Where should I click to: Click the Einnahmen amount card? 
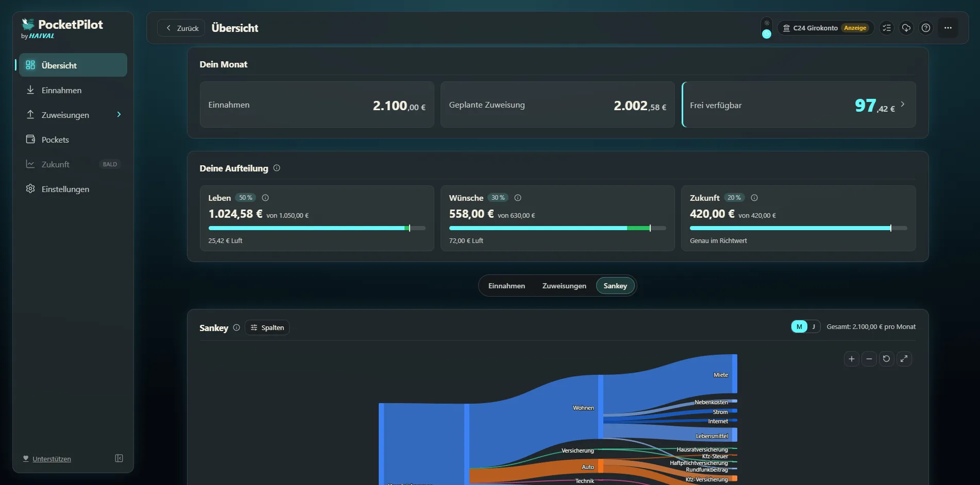317,105
